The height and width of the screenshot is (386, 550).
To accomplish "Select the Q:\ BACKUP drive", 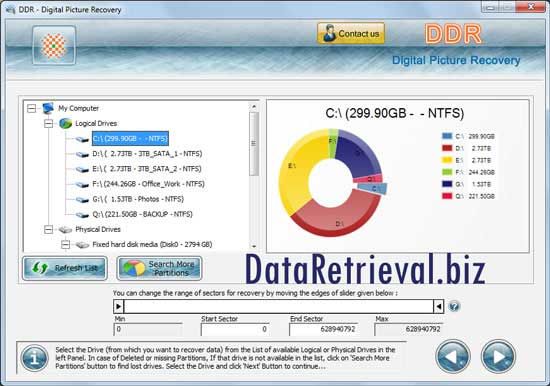I will [x=142, y=214].
